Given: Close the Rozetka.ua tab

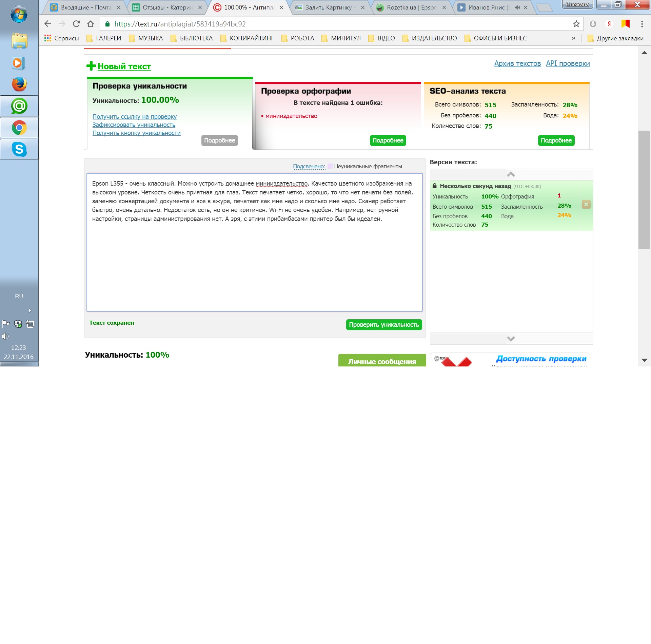Looking at the screenshot, I should [x=444, y=7].
